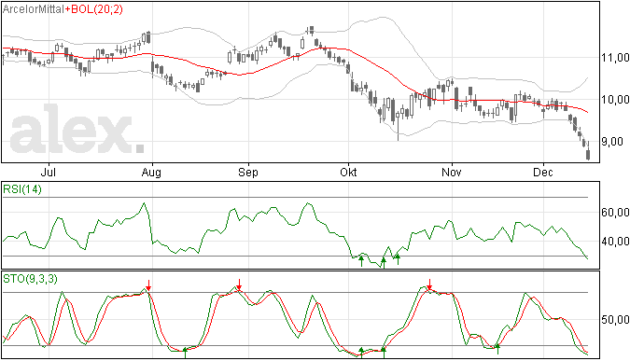
Task: Click red sell arrow in STO before Sep
Action: pyautogui.click(x=239, y=285)
